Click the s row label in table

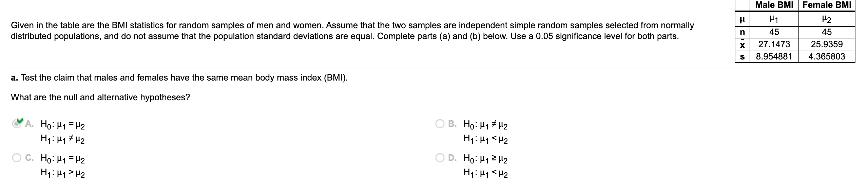(742, 56)
